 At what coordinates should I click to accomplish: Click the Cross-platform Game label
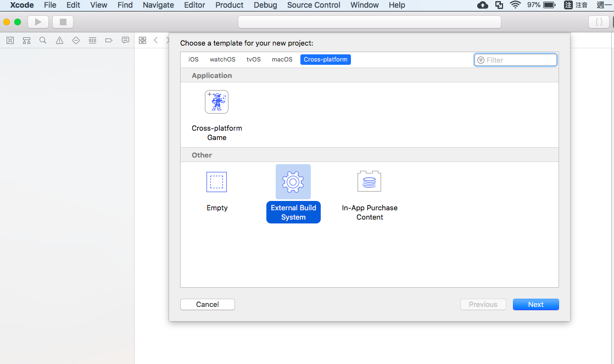pyautogui.click(x=216, y=133)
